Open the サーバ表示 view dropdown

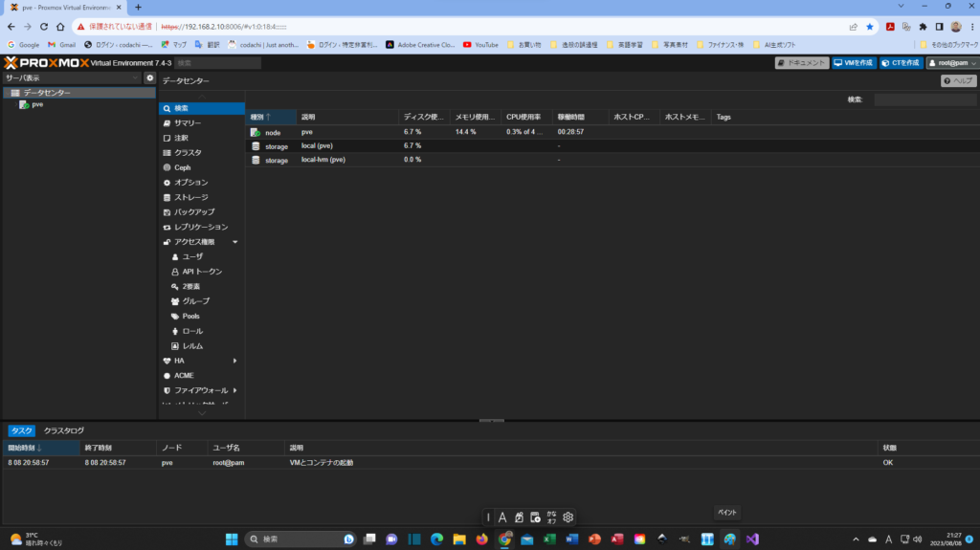[72, 77]
